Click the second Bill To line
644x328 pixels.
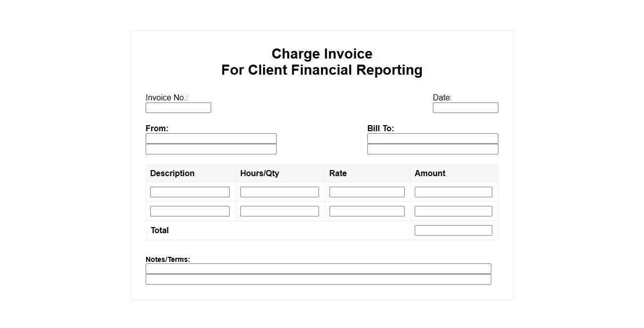click(432, 149)
